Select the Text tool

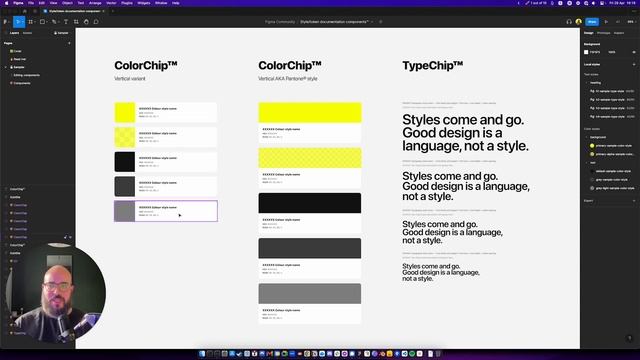(x=66, y=22)
